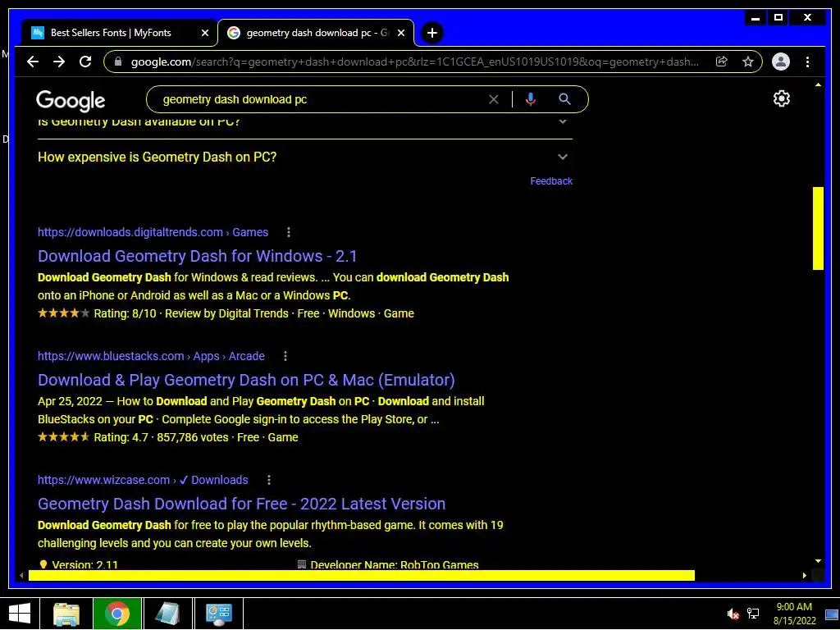Open the control panel taskbar app
The height and width of the screenshot is (630, 840).
point(218,614)
